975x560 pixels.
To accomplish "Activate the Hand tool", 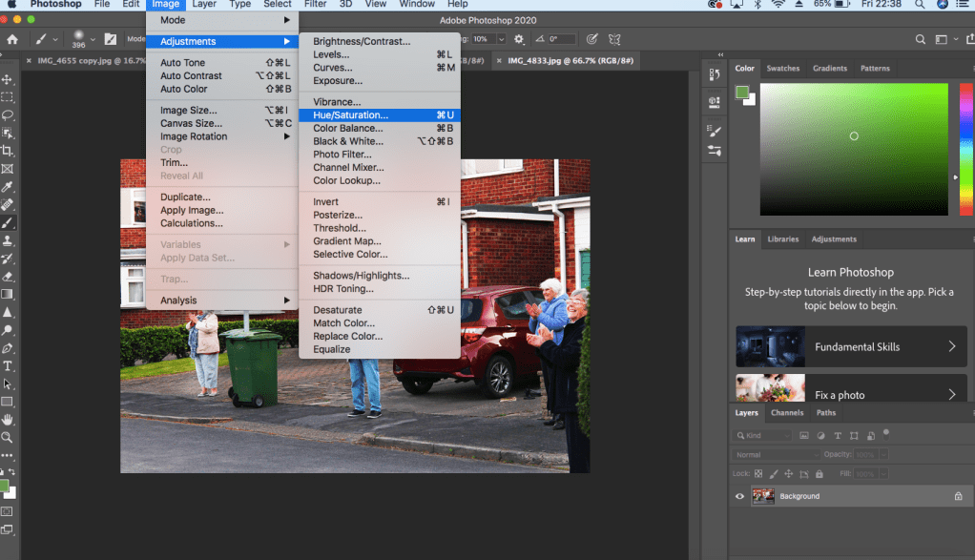I will [x=8, y=419].
